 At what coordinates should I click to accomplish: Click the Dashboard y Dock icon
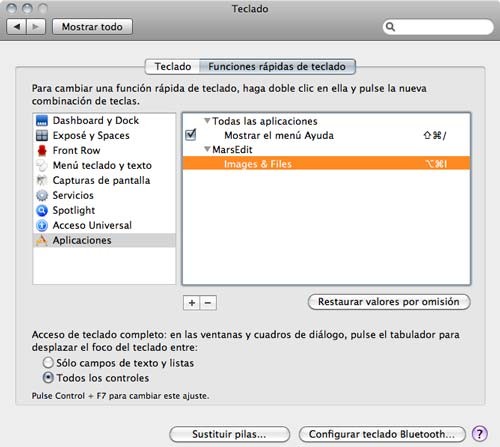[42, 121]
